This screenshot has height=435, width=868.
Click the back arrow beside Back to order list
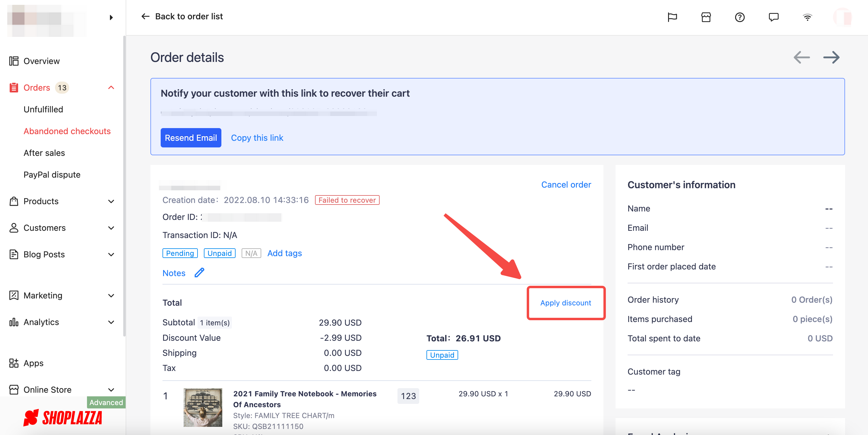point(145,16)
